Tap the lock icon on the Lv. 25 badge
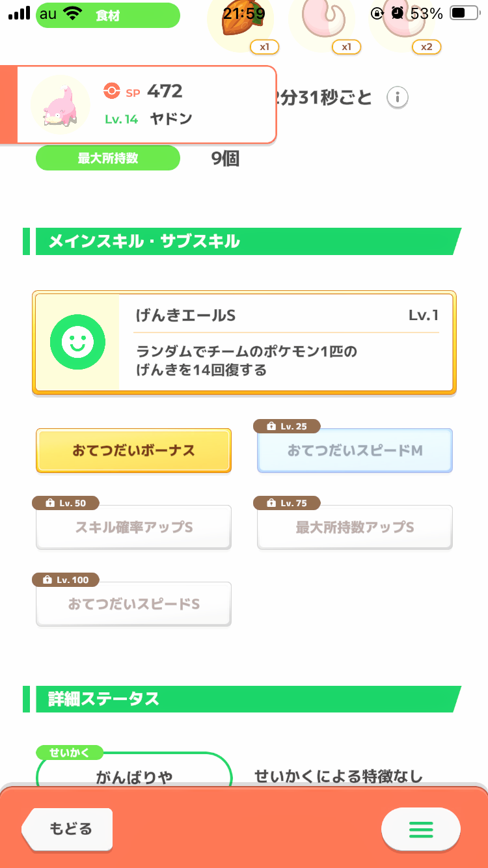This screenshot has height=868, width=488. click(271, 426)
